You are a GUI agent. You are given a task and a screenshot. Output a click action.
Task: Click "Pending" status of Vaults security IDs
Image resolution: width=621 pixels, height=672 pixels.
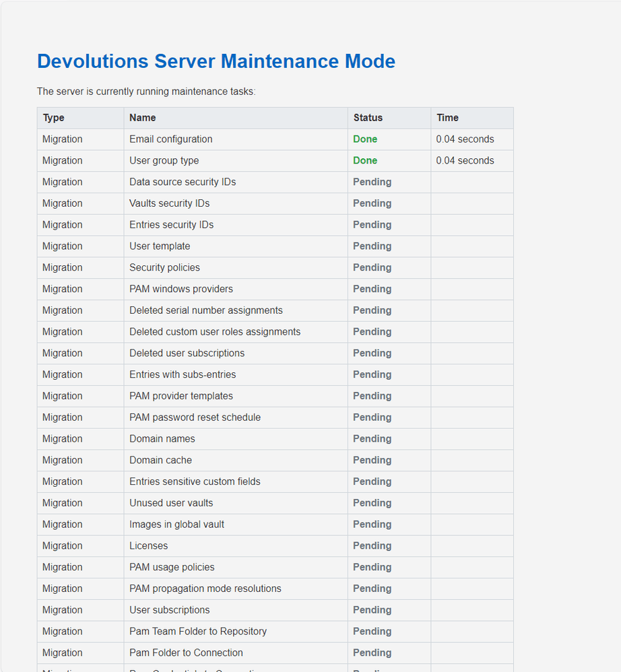coord(372,203)
